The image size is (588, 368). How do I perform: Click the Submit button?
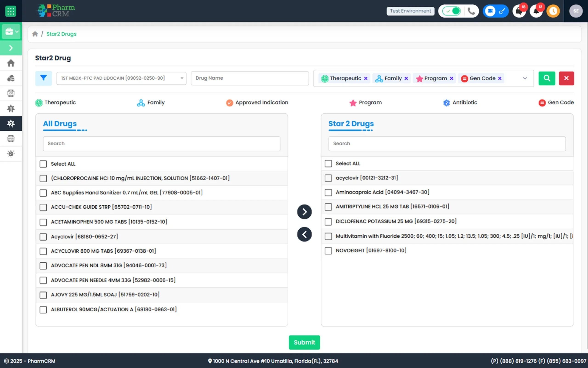(x=304, y=342)
